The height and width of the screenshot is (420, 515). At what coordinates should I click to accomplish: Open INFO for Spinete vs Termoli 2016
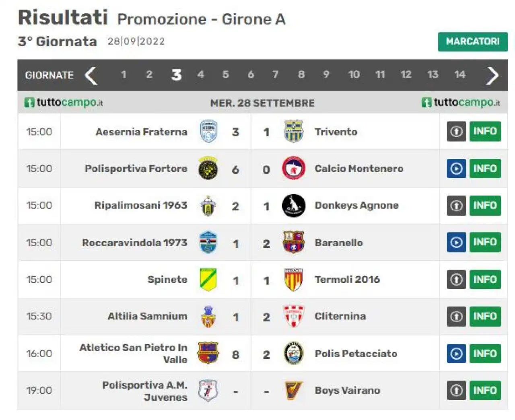point(485,280)
